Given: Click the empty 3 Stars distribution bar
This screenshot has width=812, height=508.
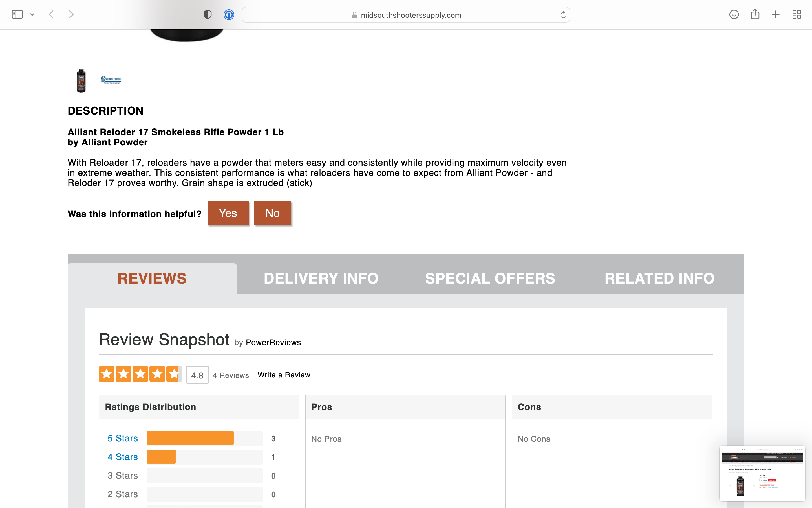Looking at the screenshot, I should (204, 476).
